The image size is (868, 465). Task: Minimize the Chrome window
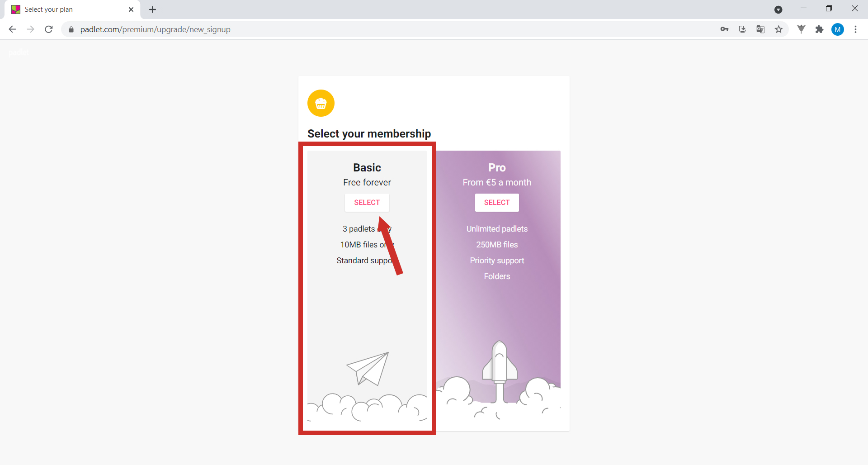(x=803, y=8)
